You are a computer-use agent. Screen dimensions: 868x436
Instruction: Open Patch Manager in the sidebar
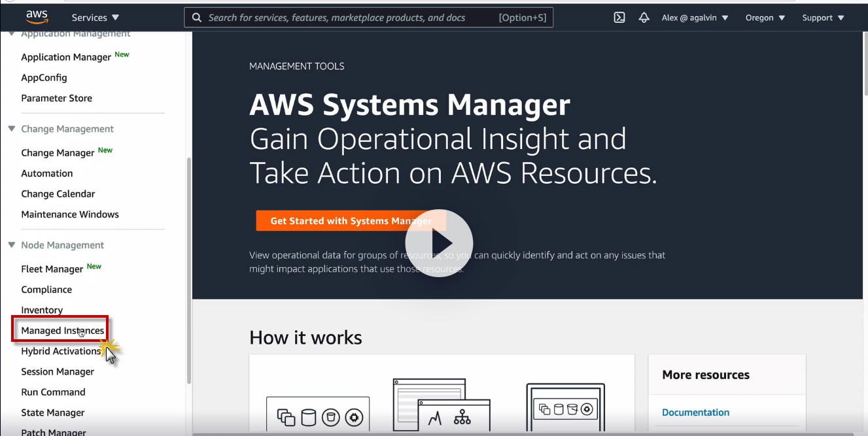tap(54, 432)
